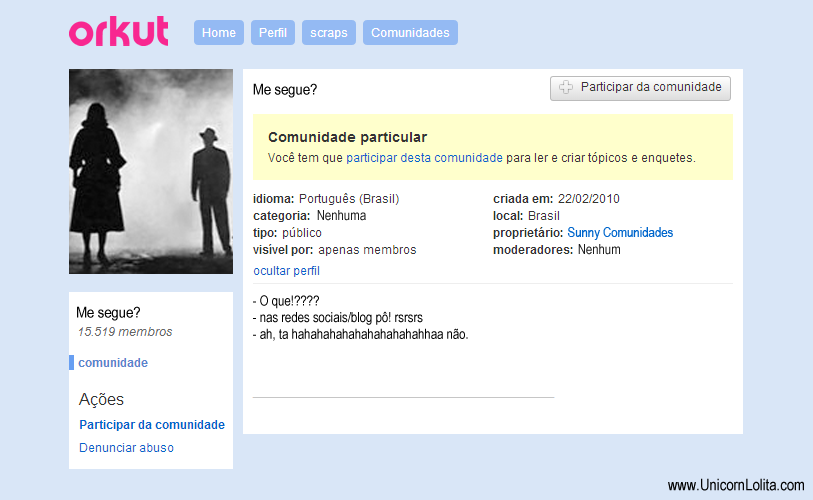Click Participar da comunidade under Ações
The height and width of the screenshot is (500, 813).
click(x=152, y=425)
